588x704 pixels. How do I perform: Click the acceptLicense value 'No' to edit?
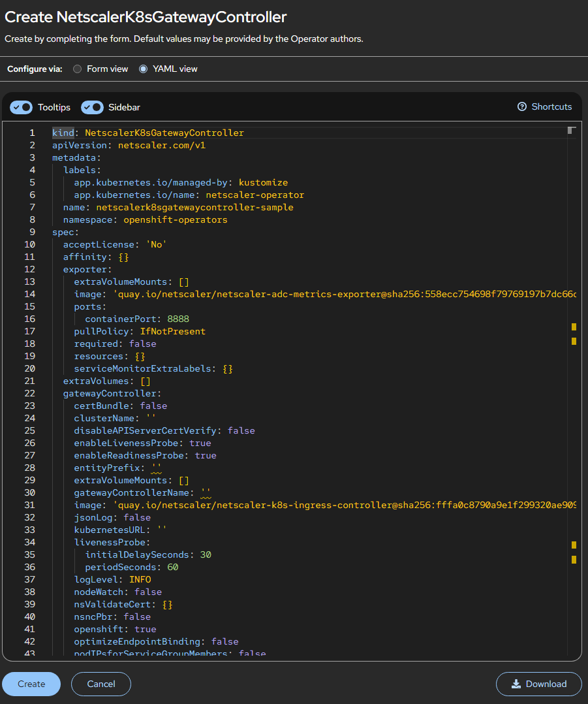[155, 244]
